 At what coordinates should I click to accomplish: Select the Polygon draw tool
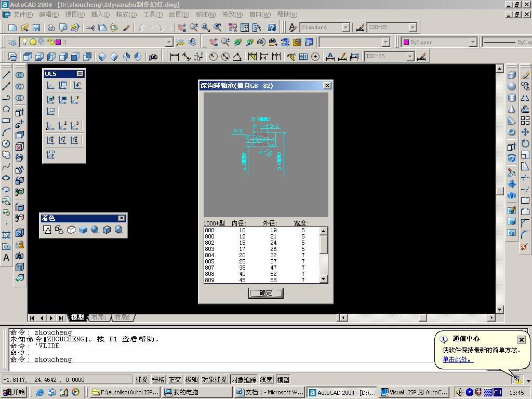(6, 109)
